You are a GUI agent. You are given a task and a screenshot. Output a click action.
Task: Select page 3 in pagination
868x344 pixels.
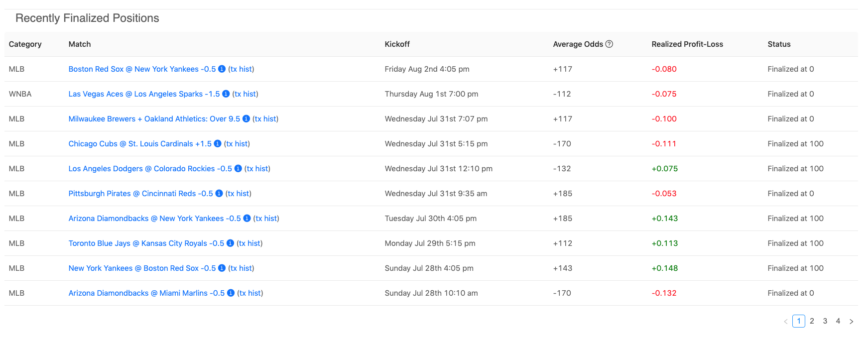tap(825, 321)
